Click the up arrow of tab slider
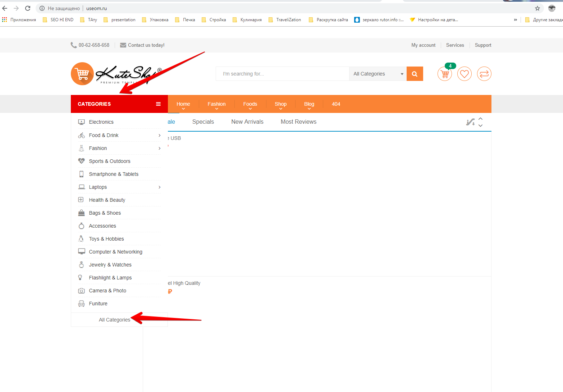 click(x=480, y=119)
